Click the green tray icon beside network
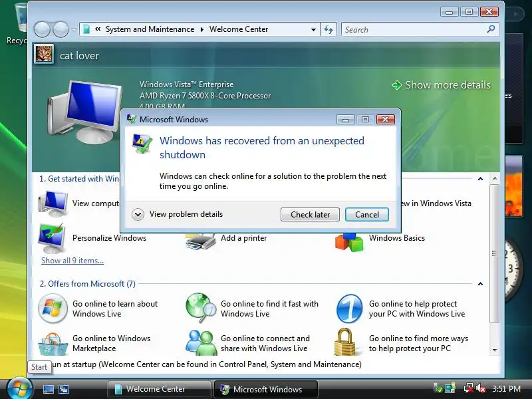The image size is (532, 399). pos(451,388)
